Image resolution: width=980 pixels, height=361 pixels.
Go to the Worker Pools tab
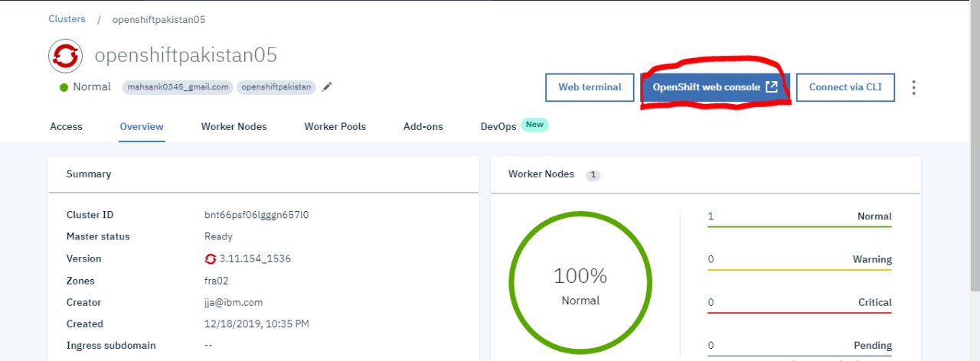coord(335,126)
